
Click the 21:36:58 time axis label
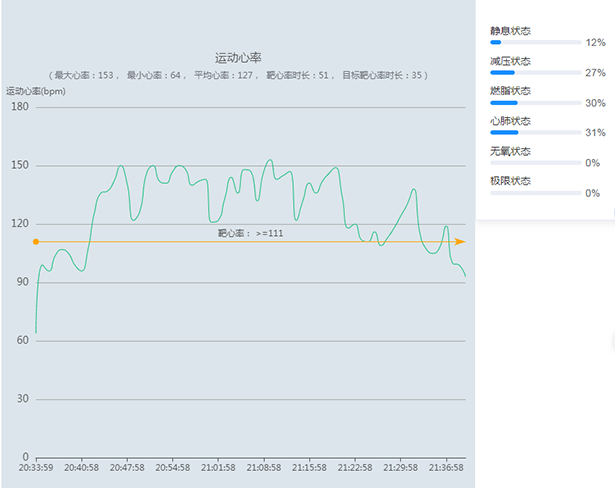point(446,467)
